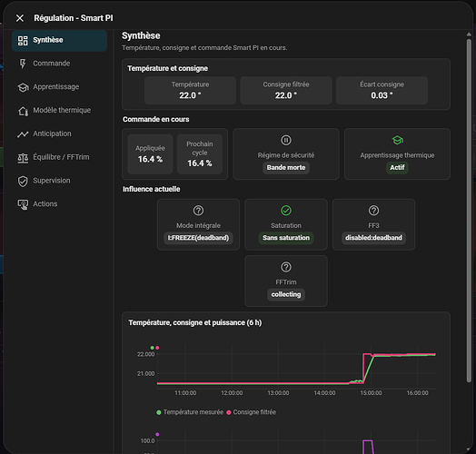Click the Anticipation trend line icon
This screenshot has height=454, width=476.
(x=23, y=134)
